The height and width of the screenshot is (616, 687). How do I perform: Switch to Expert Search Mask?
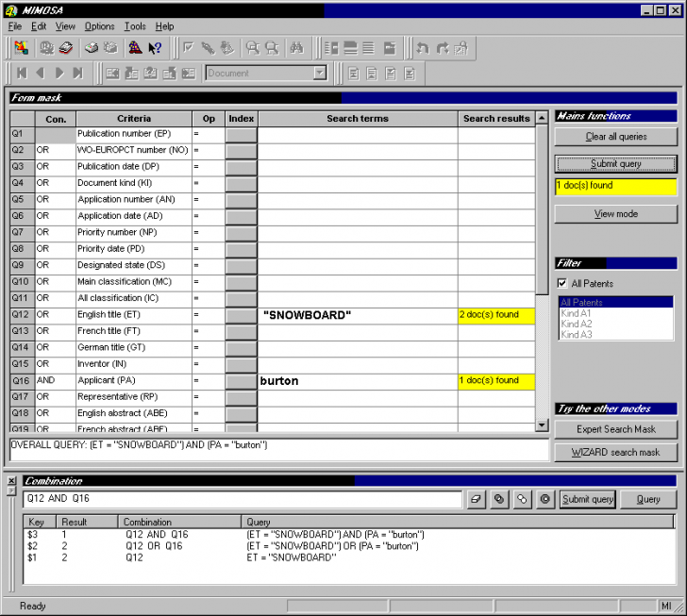pyautogui.click(x=615, y=429)
